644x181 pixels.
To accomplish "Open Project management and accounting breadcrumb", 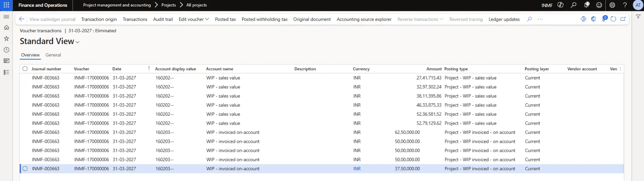I will coord(117,5).
